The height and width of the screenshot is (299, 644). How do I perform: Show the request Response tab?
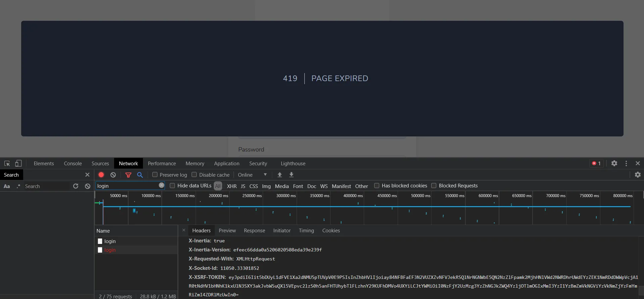[254, 231]
